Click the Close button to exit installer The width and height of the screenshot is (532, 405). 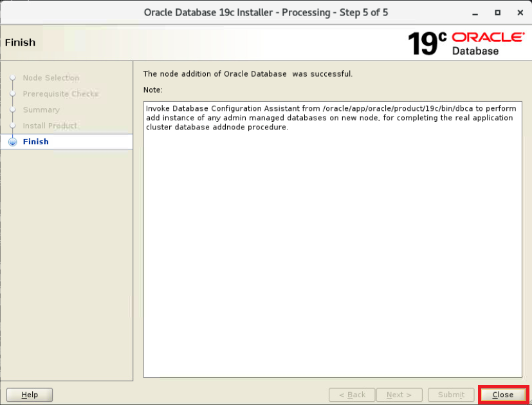click(503, 395)
